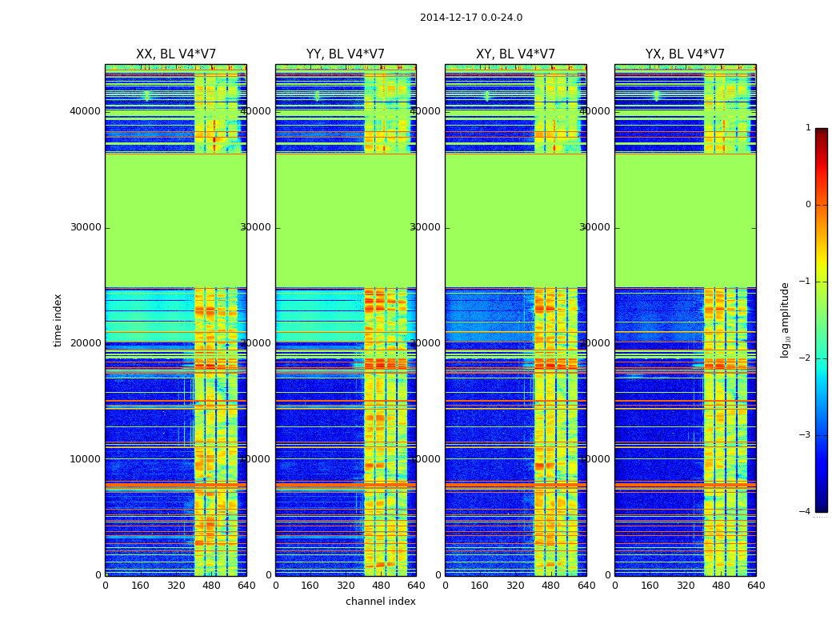Click the green flagged region in the XX panel
The image size is (840, 640).
click(176, 221)
